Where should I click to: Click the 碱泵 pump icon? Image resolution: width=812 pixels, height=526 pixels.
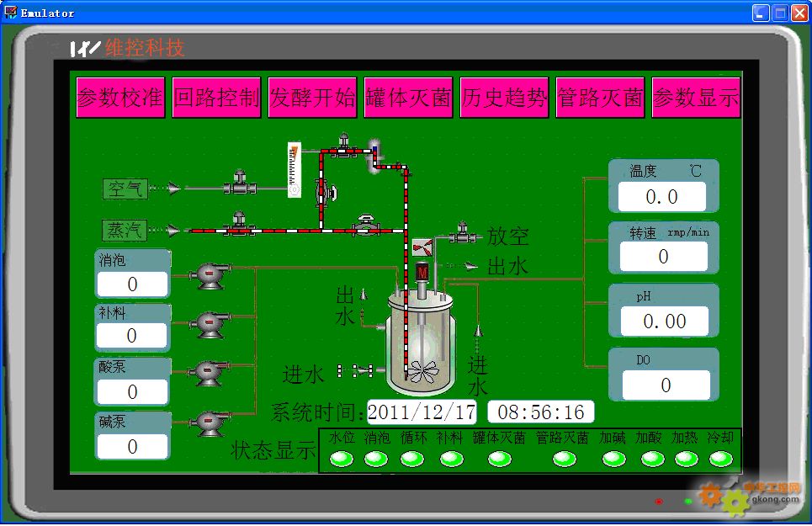pos(208,421)
